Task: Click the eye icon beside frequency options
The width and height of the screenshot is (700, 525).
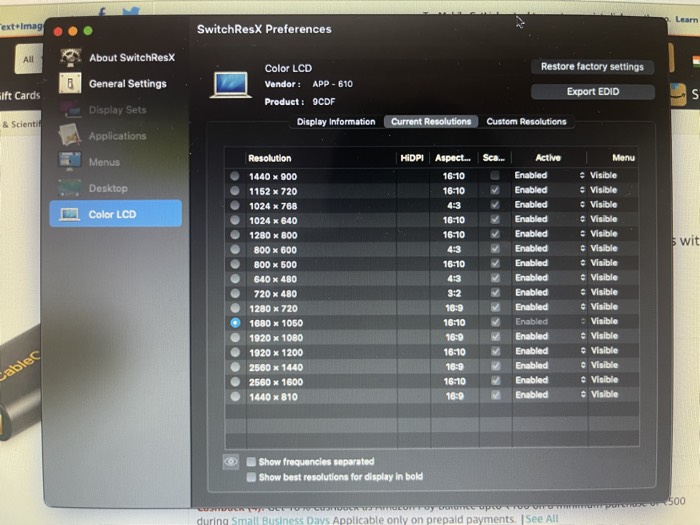Action: pyautogui.click(x=231, y=462)
